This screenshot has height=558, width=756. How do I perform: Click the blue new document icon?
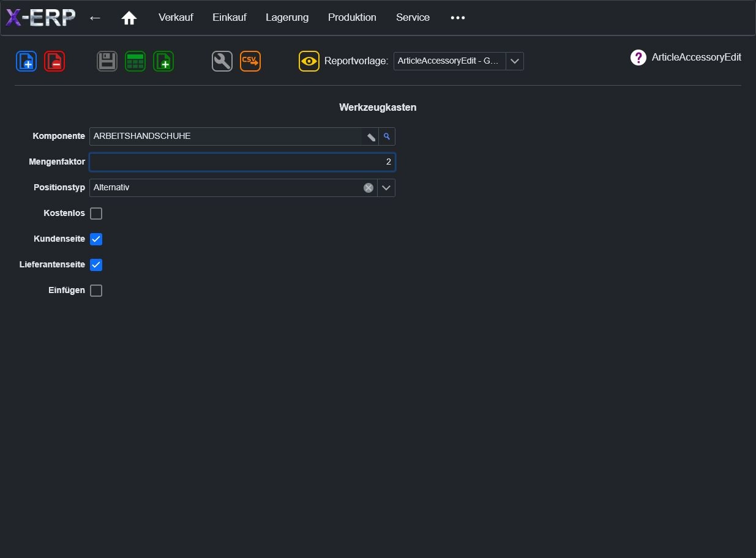[x=26, y=61]
